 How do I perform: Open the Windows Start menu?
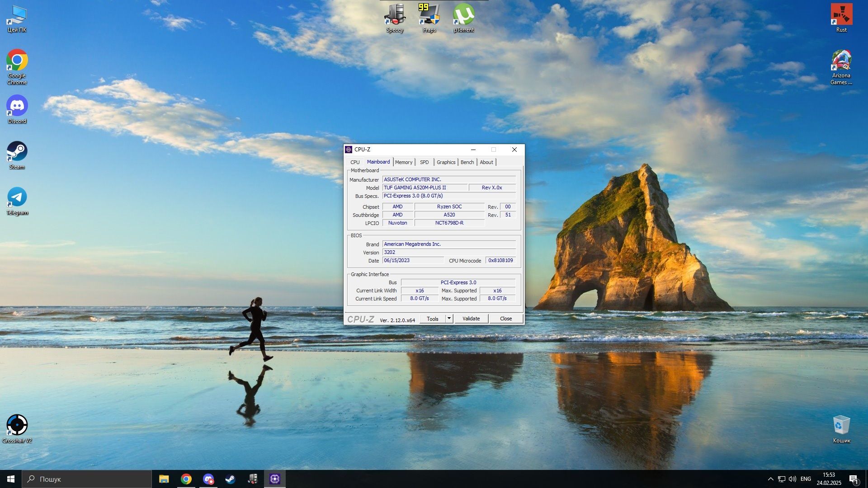click(11, 479)
